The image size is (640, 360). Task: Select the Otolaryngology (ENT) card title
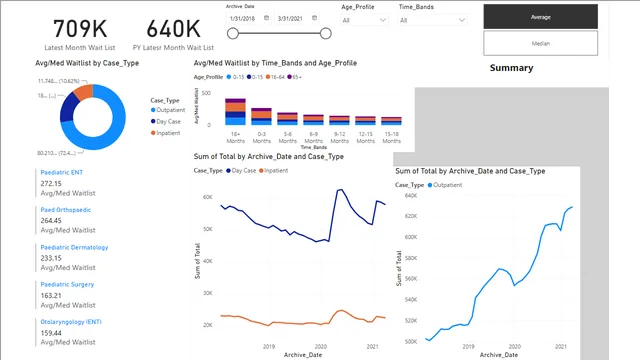point(71,322)
